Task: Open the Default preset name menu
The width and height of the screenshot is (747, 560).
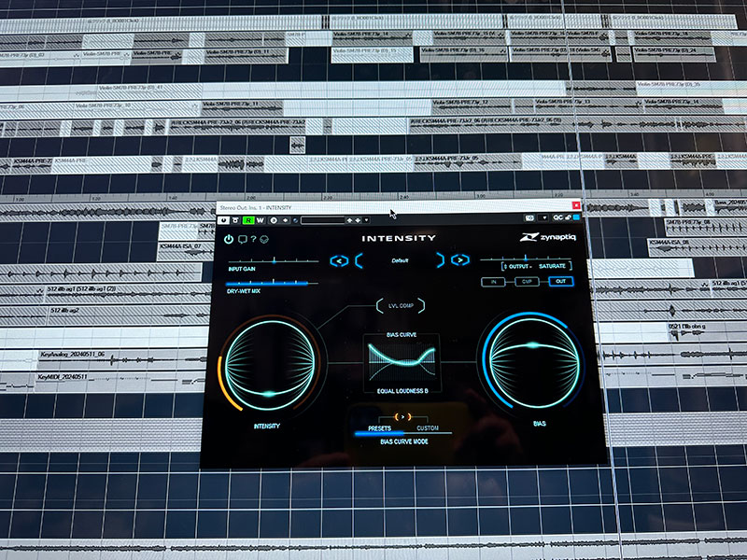Action: (400, 260)
